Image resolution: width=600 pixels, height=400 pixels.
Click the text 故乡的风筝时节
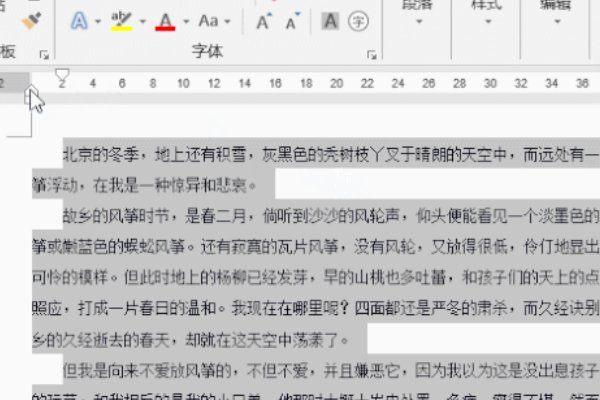tap(116, 216)
